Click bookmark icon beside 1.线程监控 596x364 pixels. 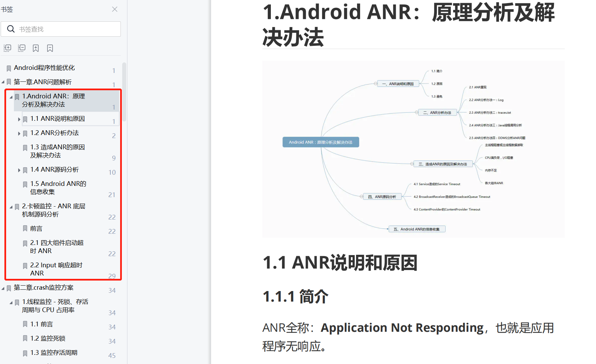click(x=17, y=302)
